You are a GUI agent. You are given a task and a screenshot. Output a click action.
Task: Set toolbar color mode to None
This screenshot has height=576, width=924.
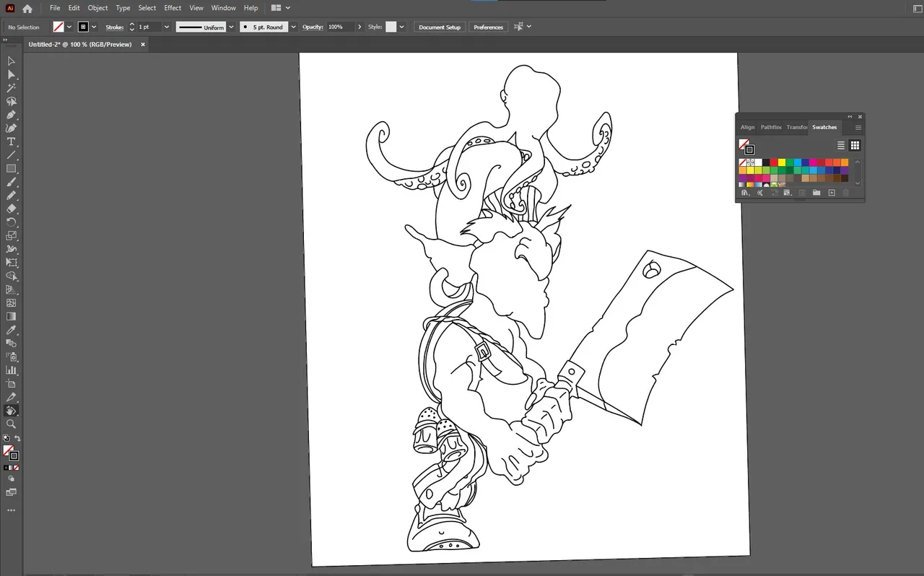[17, 467]
